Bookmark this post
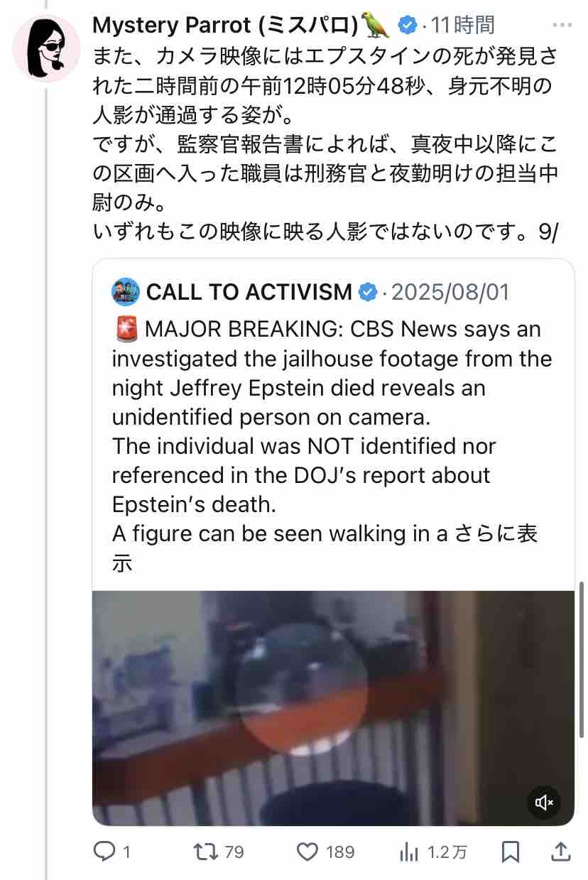588x880 pixels. [511, 851]
